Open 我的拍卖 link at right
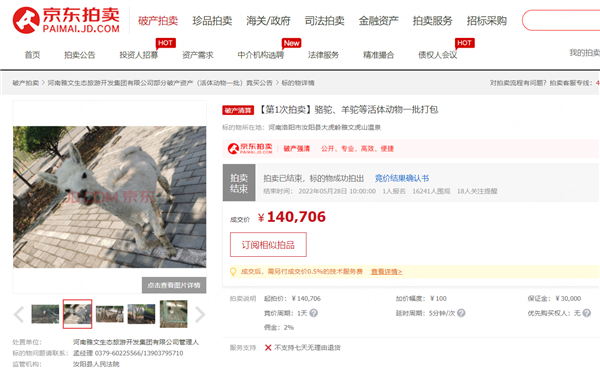The image size is (600, 373). coord(584,53)
